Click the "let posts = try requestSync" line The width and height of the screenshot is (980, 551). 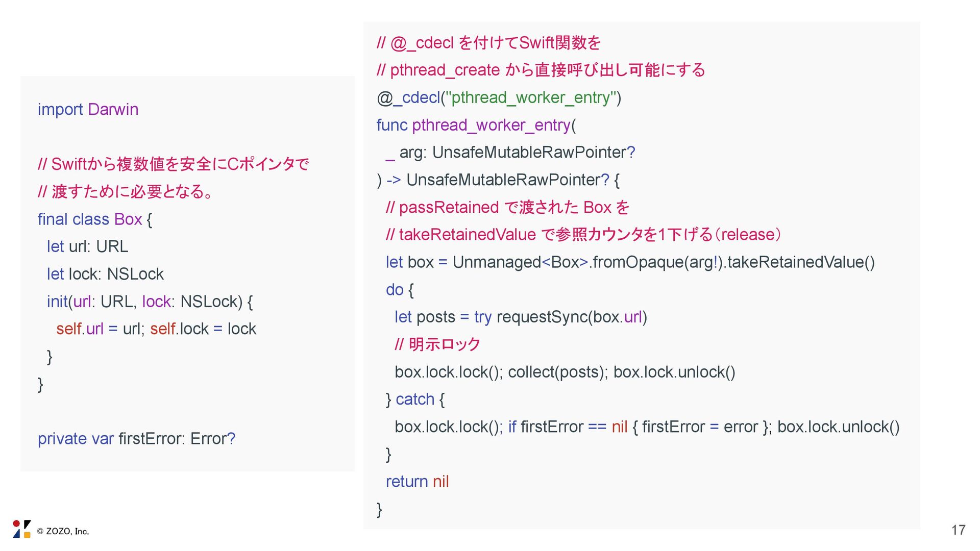pyautogui.click(x=521, y=317)
